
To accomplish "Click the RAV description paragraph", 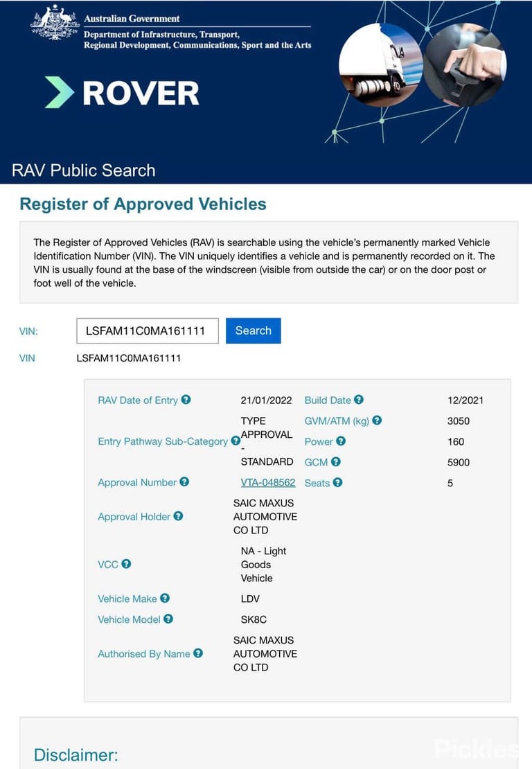I will coord(265,263).
